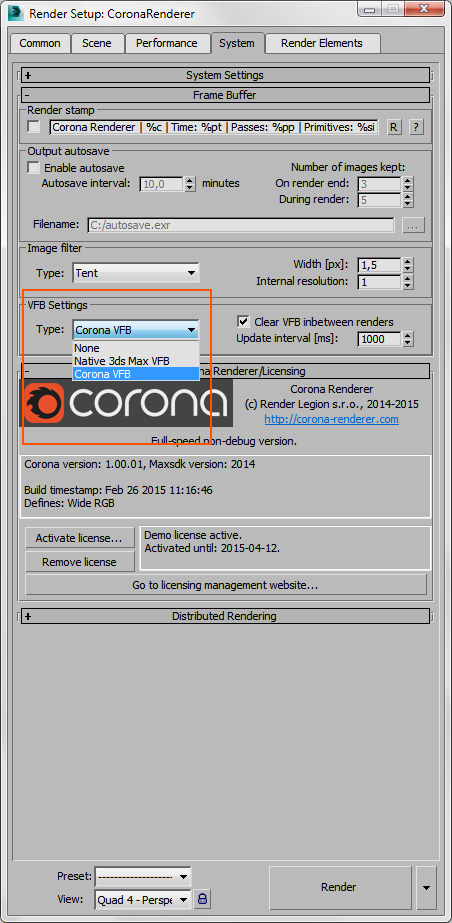452x923 pixels.
Task: Check Enable autosave
Action: [34, 168]
